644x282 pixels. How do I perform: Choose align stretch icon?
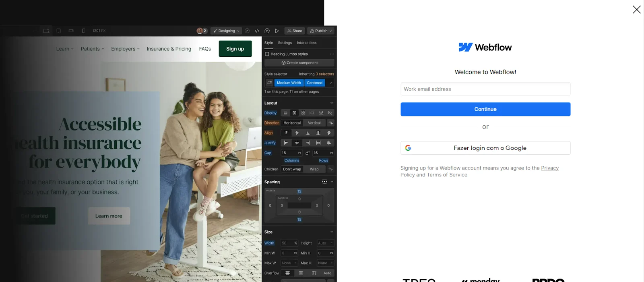point(318,133)
